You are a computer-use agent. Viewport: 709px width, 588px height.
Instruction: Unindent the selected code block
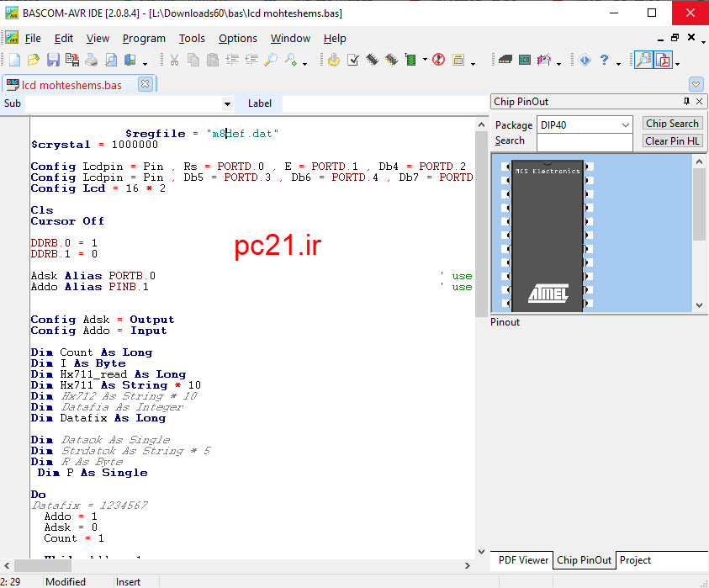[x=251, y=60]
